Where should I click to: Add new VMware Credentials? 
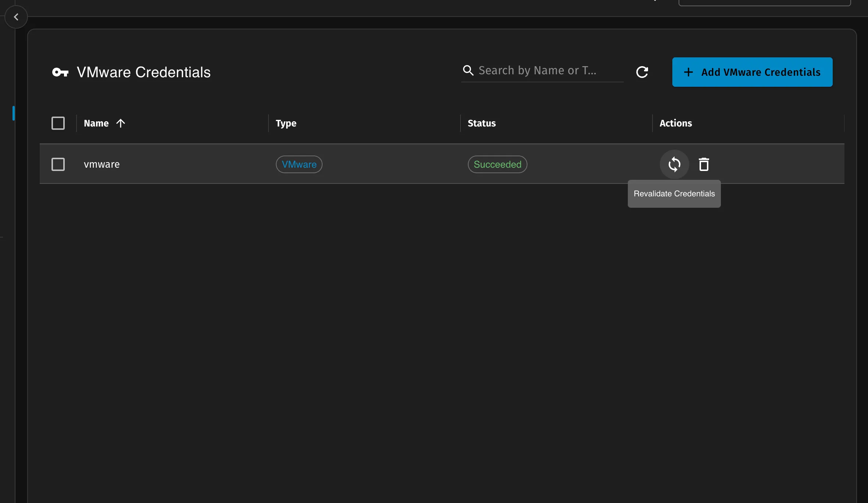click(x=752, y=72)
